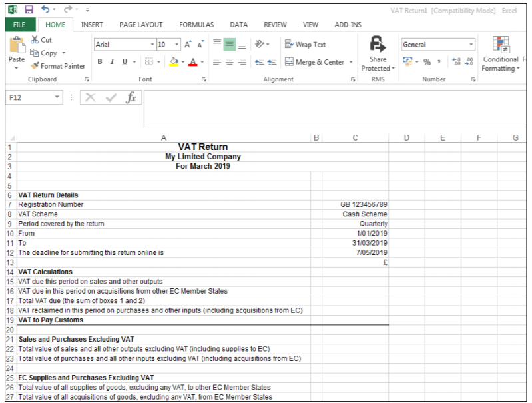Open the Arial font name dropdown

152,45
